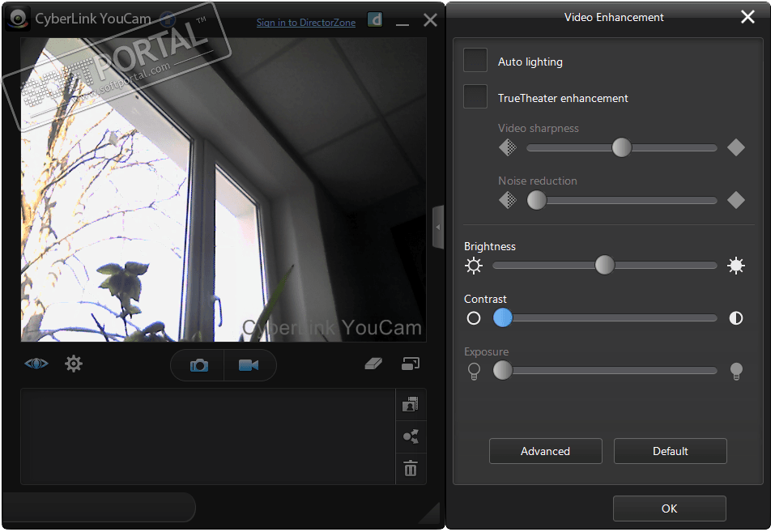
Task: Click the Video sharpness slider handle
Action: (621, 147)
